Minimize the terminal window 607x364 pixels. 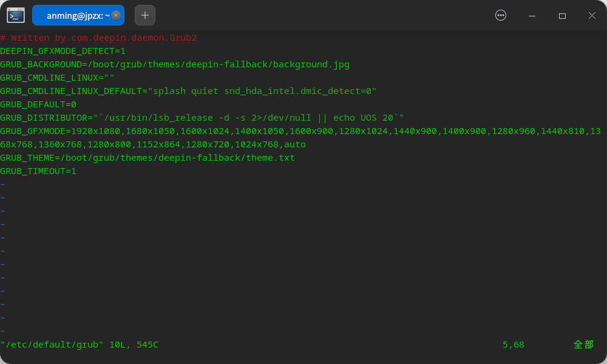click(x=532, y=15)
